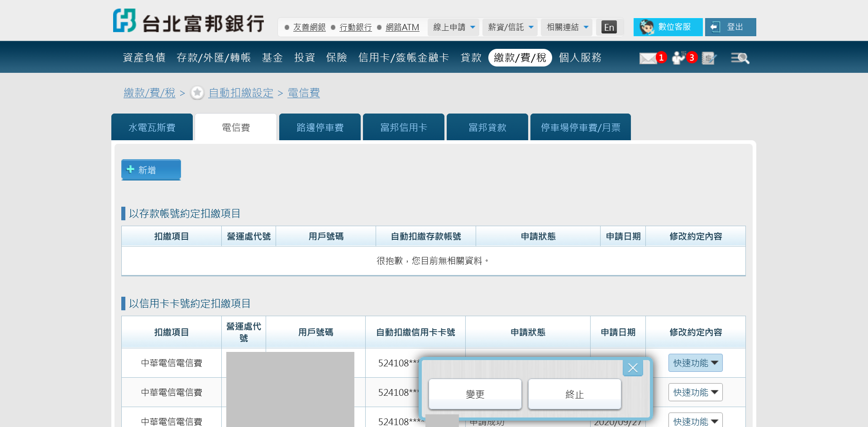Click the menu search magnifier icon
This screenshot has width=868, height=427.
tap(740, 58)
